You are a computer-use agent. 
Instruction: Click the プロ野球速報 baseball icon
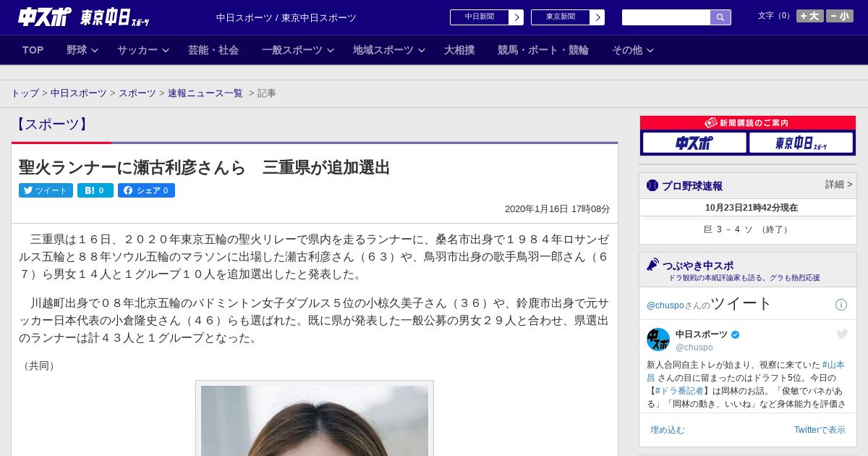pyautogui.click(x=652, y=185)
